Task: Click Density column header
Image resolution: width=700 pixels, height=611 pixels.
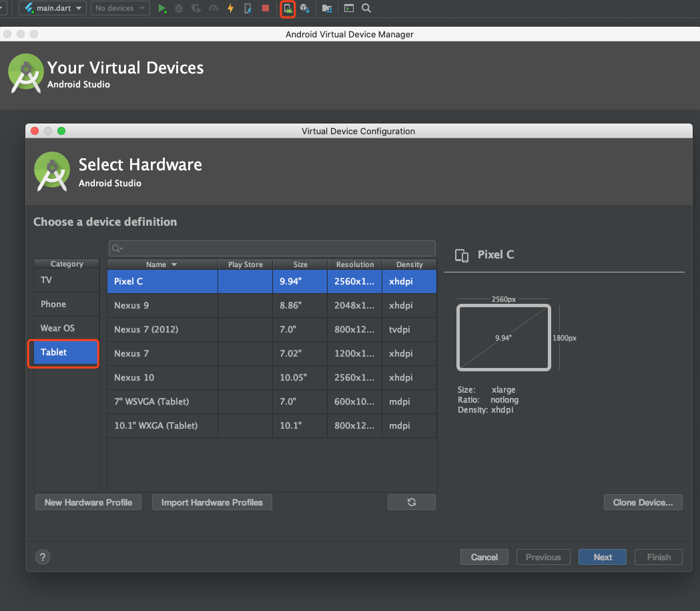Action: (409, 264)
